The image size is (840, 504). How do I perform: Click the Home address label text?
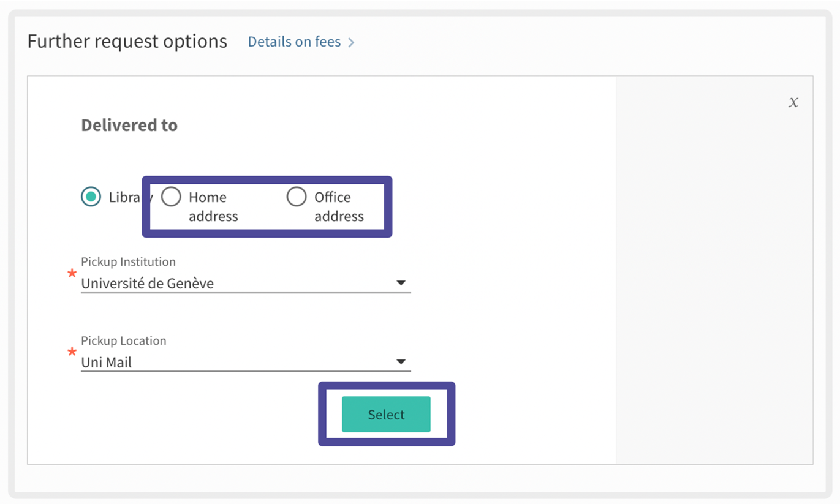(212, 206)
